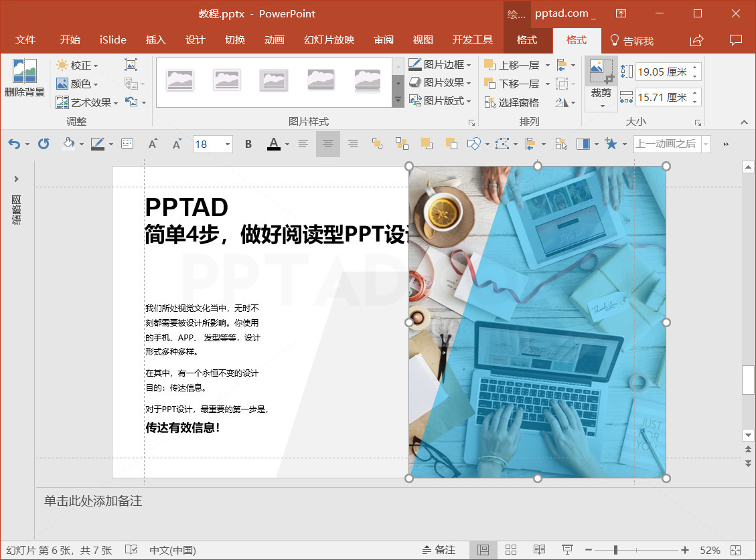Select the first picture style thumbnail
The image size is (756, 560).
click(180, 80)
